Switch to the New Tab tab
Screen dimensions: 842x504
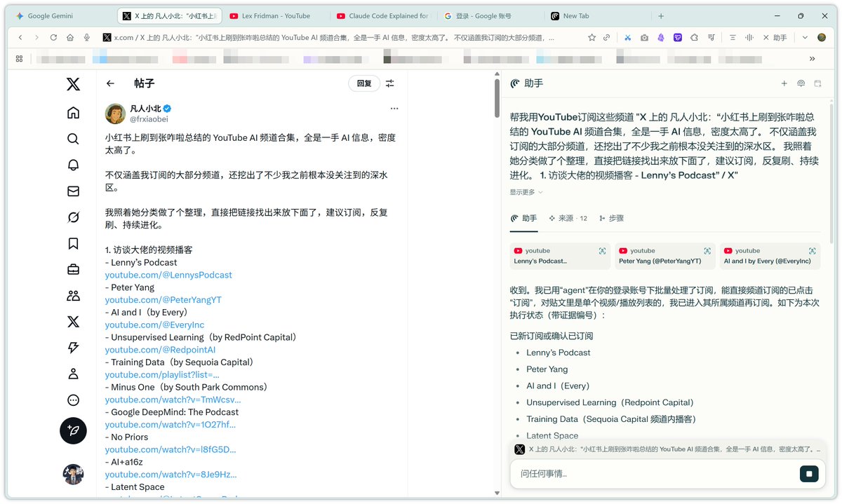click(597, 15)
